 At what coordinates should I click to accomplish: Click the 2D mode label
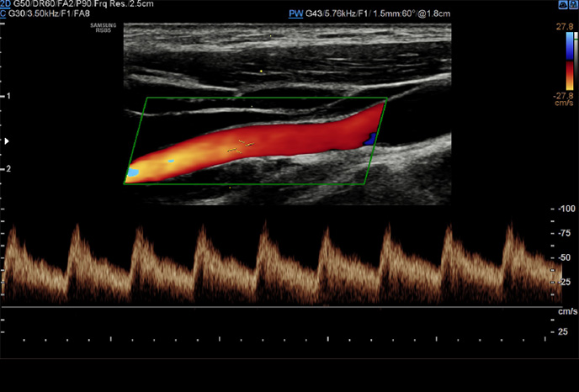[6, 4]
